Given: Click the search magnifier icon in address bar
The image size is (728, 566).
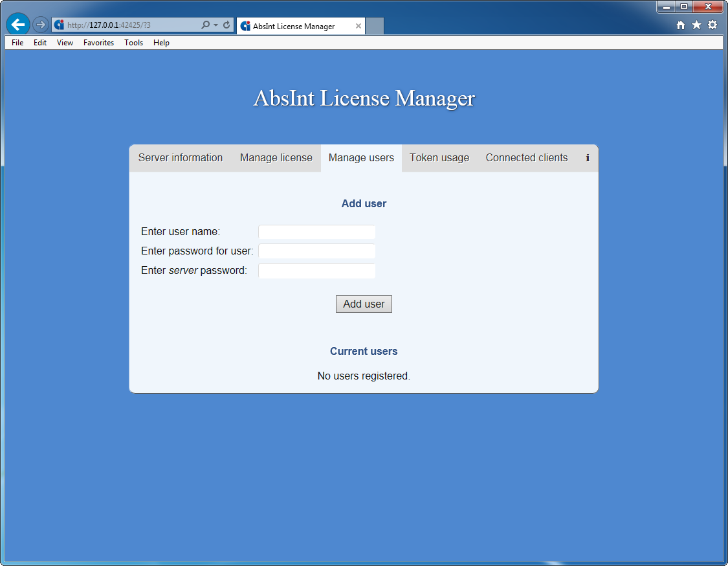Looking at the screenshot, I should (x=205, y=25).
